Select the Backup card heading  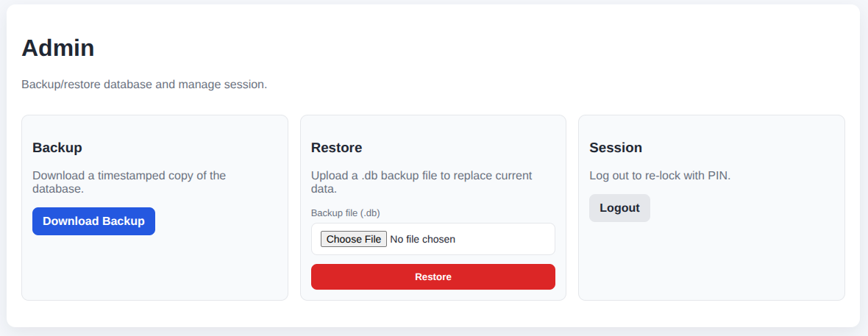point(57,148)
